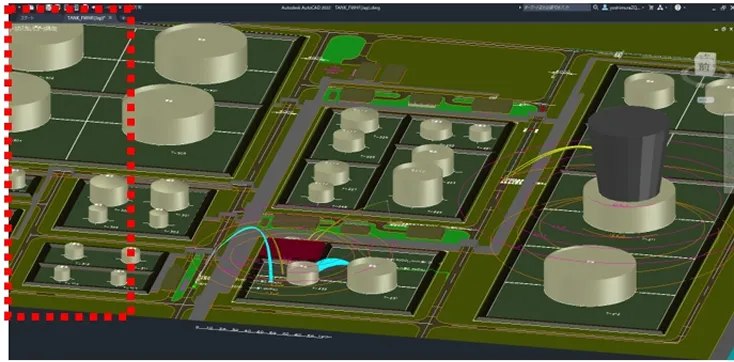Restore the drawing viewport window

724,29
